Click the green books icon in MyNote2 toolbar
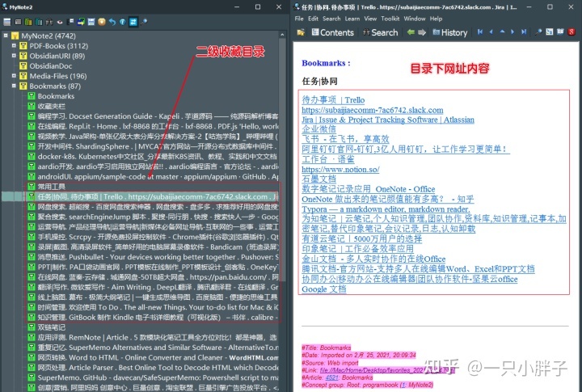 click(x=28, y=22)
